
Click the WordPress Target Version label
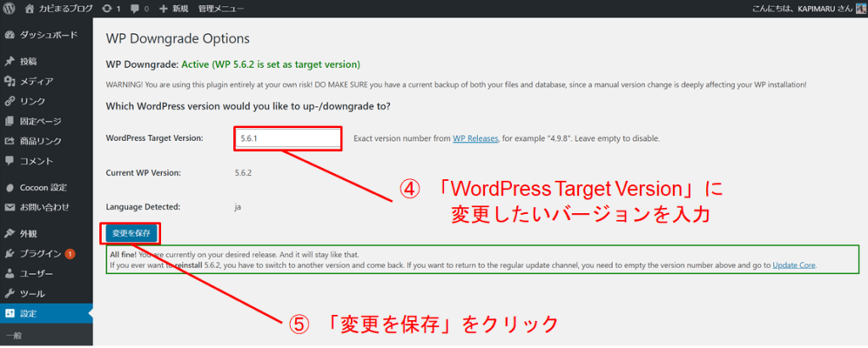154,138
